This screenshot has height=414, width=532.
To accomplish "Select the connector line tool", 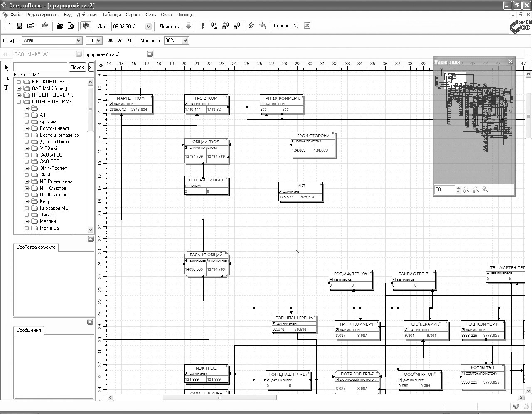I will [6, 77].
